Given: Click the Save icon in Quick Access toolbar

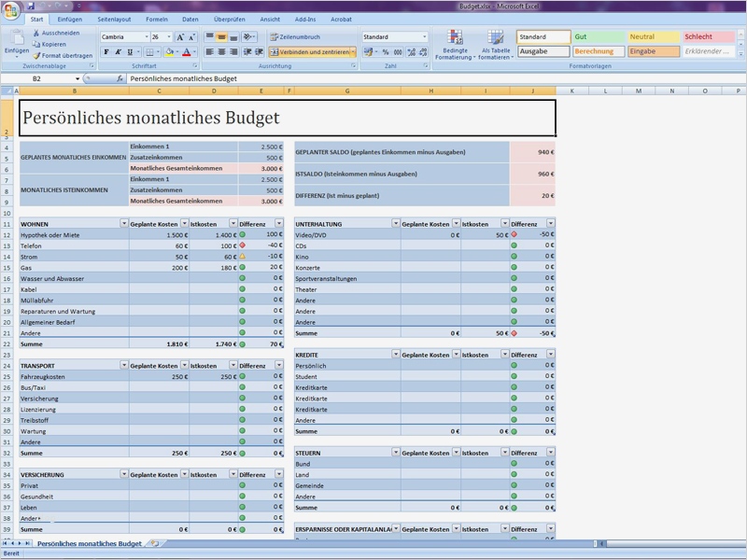Looking at the screenshot, I should point(31,7).
